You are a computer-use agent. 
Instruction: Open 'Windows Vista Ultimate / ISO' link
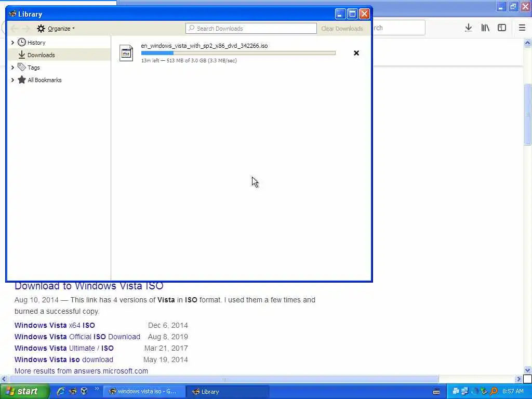[64, 349]
